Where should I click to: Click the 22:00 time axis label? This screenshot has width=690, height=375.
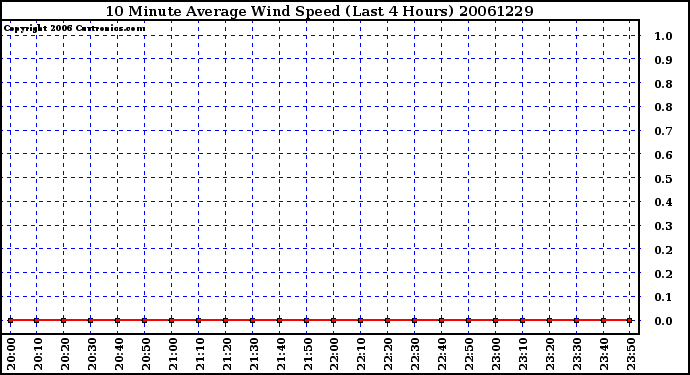point(334,355)
